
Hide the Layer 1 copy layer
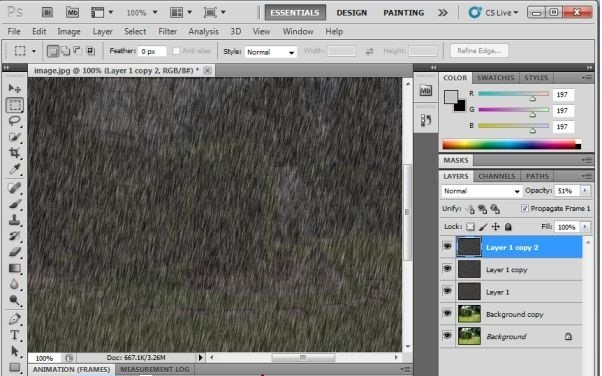447,268
